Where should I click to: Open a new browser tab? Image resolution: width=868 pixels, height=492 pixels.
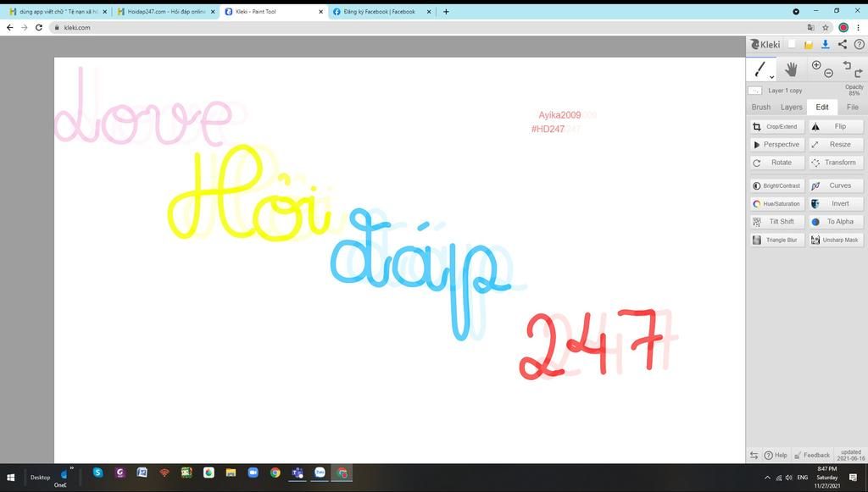click(446, 12)
